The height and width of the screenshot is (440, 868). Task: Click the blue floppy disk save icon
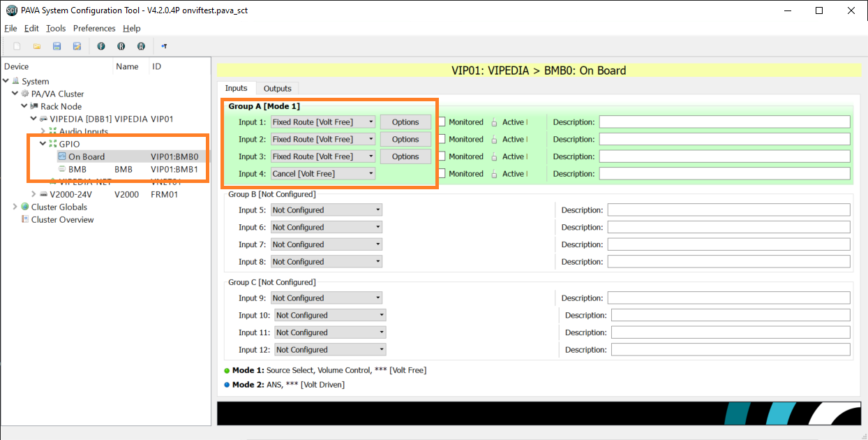[57, 46]
